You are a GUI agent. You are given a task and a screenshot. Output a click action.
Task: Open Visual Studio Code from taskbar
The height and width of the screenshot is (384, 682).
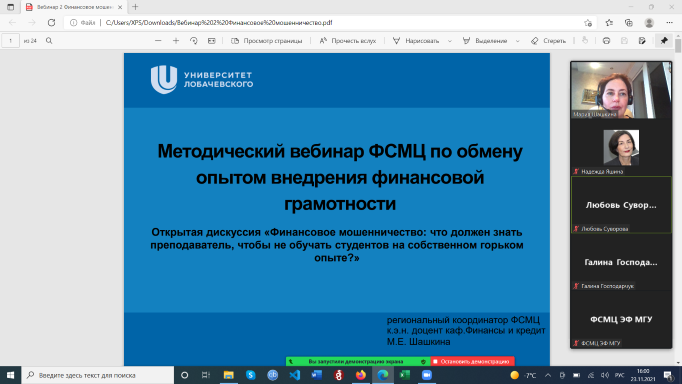click(x=295, y=375)
